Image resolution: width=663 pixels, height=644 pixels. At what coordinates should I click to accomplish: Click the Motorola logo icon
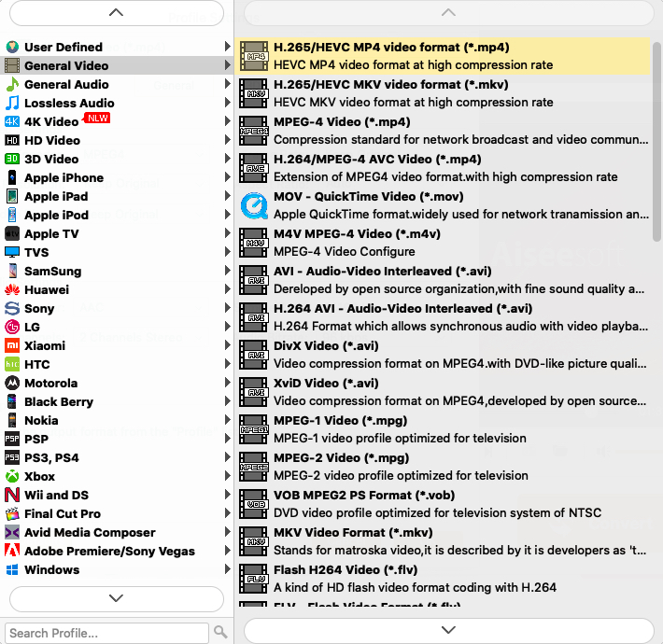(12, 383)
